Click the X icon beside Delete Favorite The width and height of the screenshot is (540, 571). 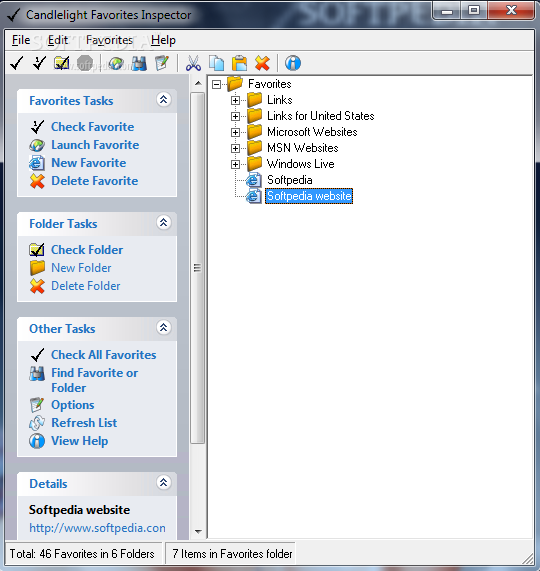click(x=37, y=181)
